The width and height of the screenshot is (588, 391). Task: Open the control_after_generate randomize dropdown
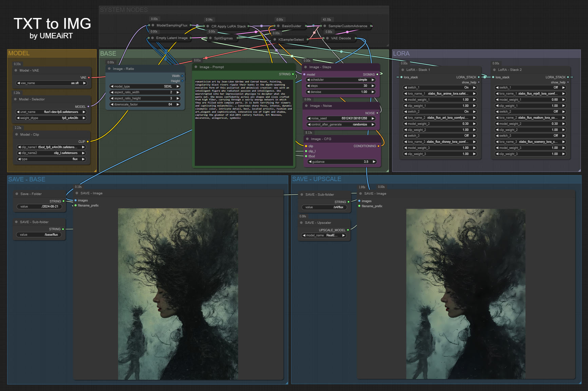(341, 124)
